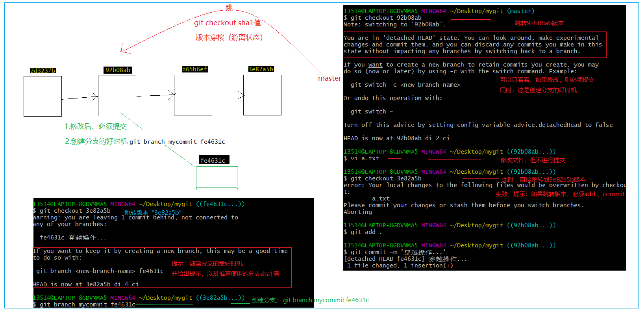The image size is (644, 310).
Task: Select the 'git switch -c <new-branch-name>' line
Action: pyautogui.click(x=405, y=85)
